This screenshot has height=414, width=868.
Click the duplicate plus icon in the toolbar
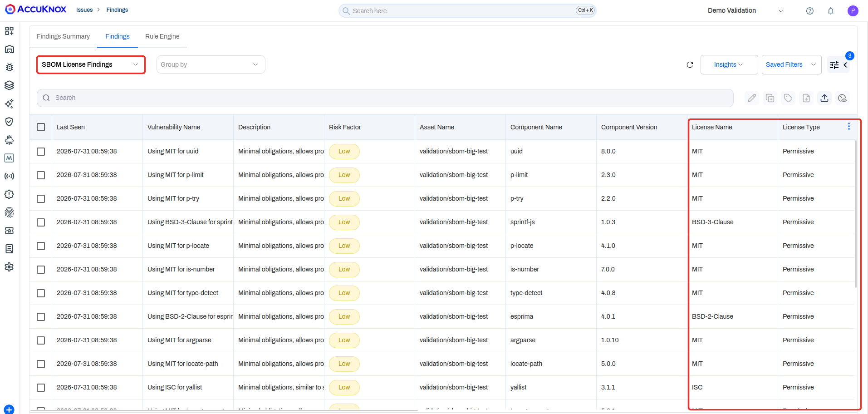(x=770, y=98)
